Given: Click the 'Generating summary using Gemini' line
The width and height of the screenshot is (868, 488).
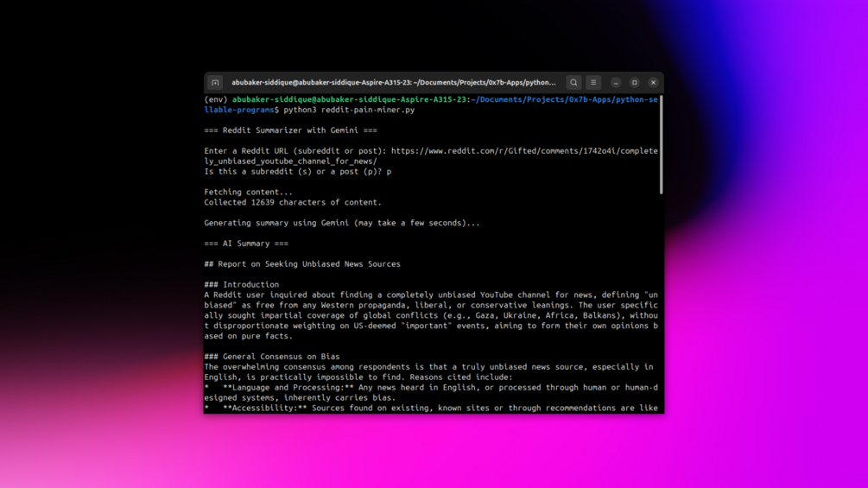Looking at the screenshot, I should click(x=341, y=223).
